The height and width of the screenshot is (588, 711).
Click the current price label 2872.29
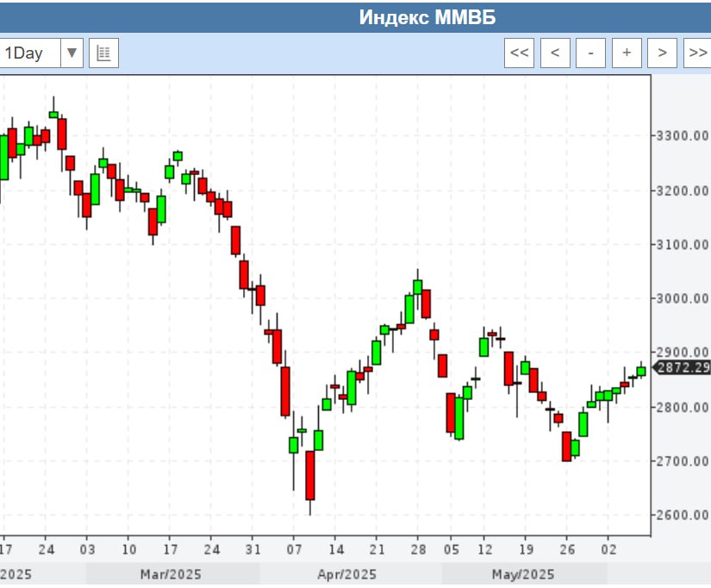pos(682,367)
